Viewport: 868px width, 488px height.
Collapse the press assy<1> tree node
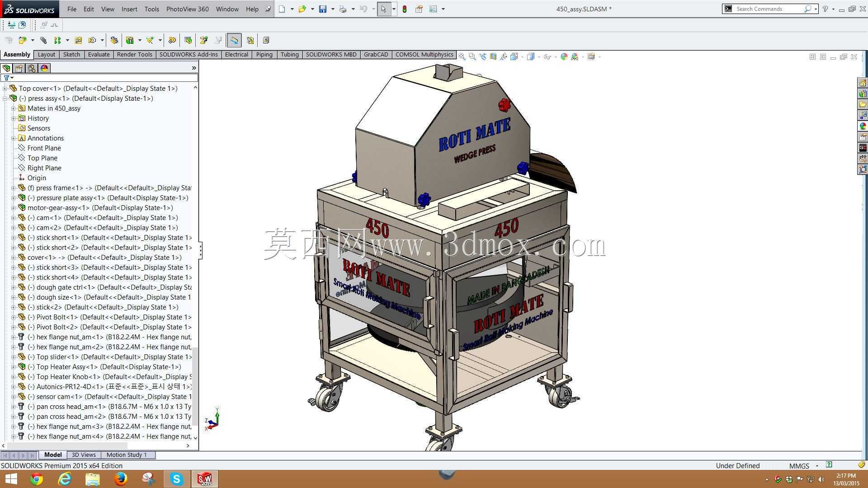point(5,99)
